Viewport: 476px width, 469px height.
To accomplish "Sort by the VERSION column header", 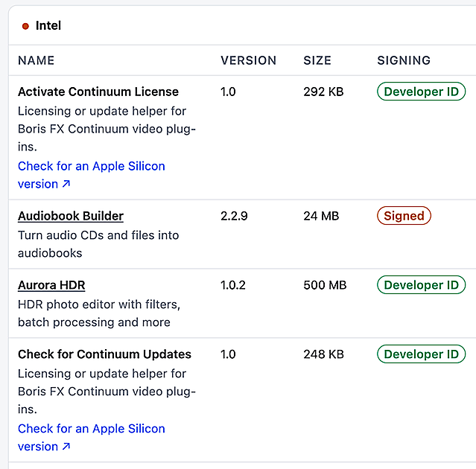I will (248, 60).
